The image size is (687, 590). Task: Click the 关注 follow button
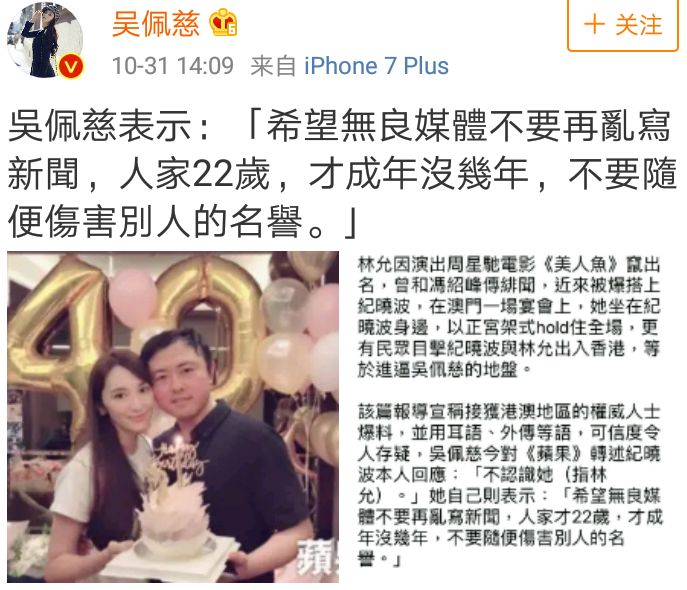click(x=623, y=25)
